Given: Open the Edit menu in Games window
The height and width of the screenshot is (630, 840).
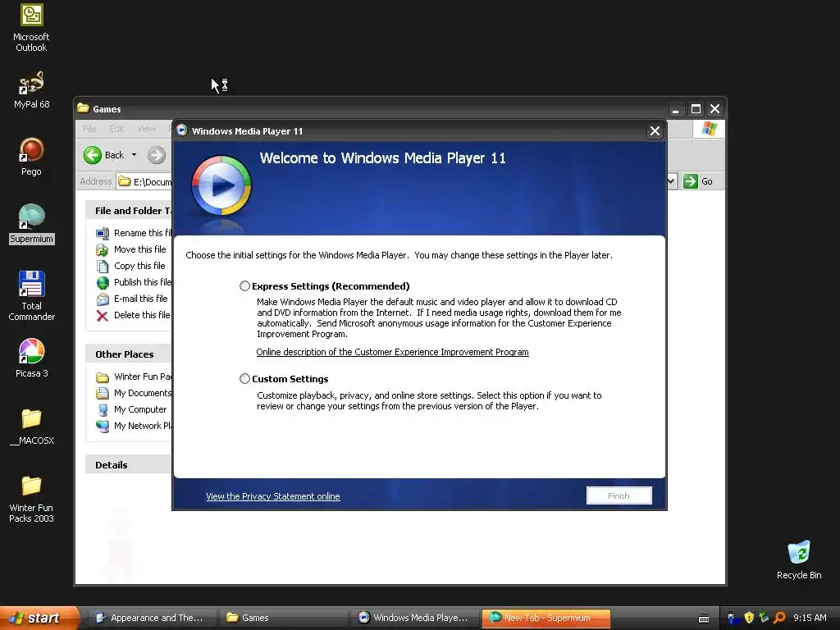Looking at the screenshot, I should pos(116,129).
